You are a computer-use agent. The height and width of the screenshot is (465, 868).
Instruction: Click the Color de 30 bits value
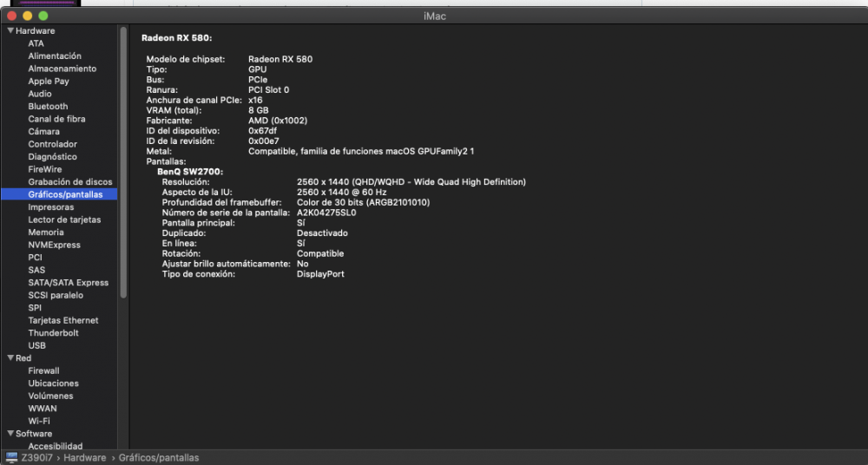(363, 203)
